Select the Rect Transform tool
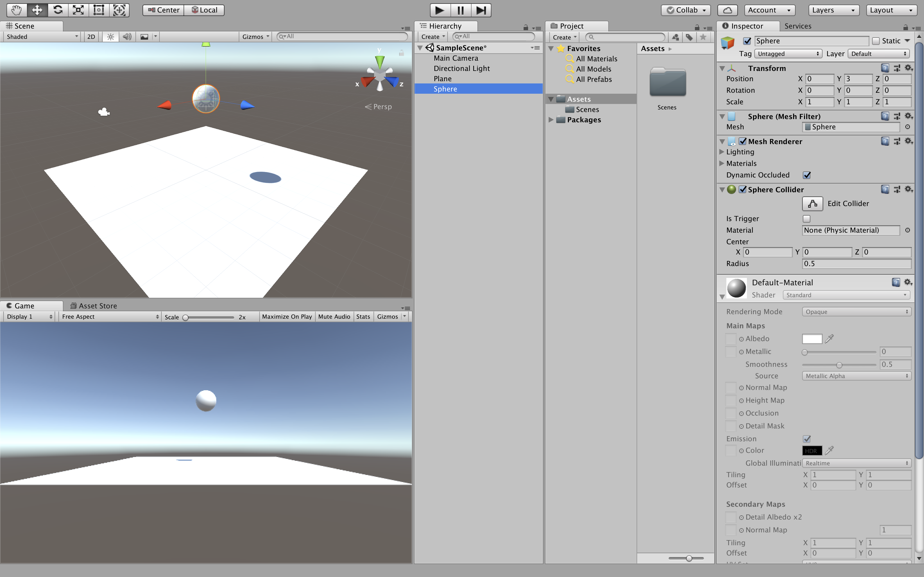924x577 pixels. coord(99,10)
